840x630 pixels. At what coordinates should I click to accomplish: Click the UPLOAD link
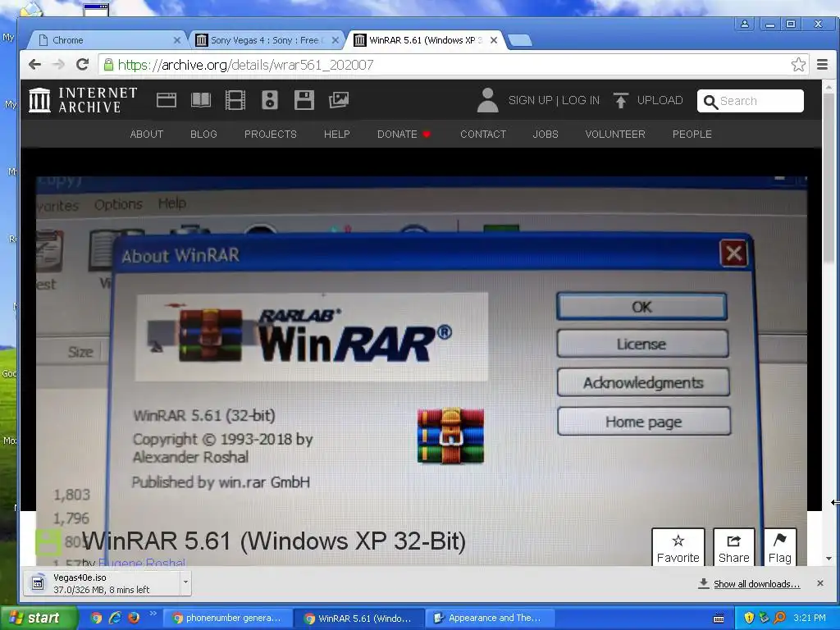(x=660, y=100)
